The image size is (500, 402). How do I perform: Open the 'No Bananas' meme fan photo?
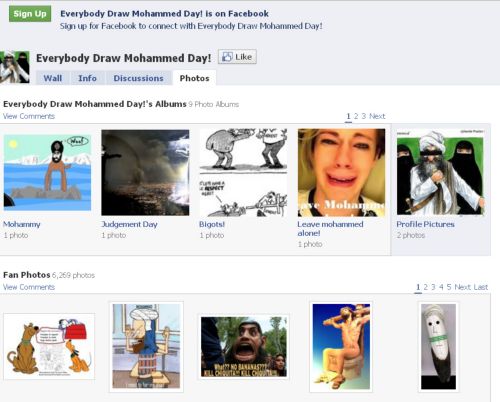point(244,346)
